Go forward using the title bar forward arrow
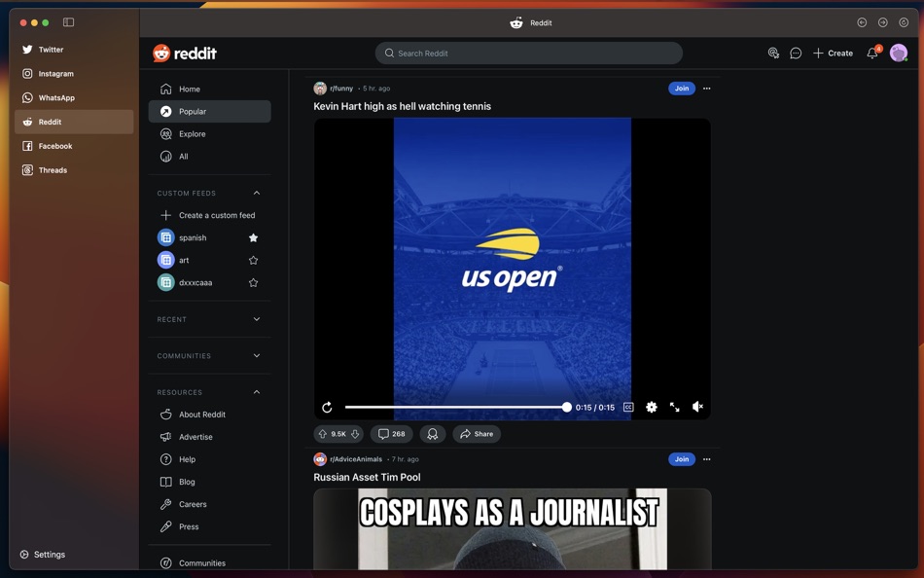 click(883, 22)
